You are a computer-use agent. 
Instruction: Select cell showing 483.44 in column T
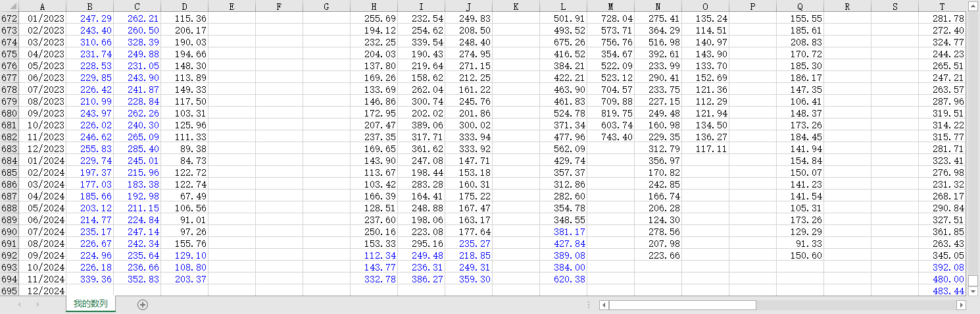click(x=942, y=291)
